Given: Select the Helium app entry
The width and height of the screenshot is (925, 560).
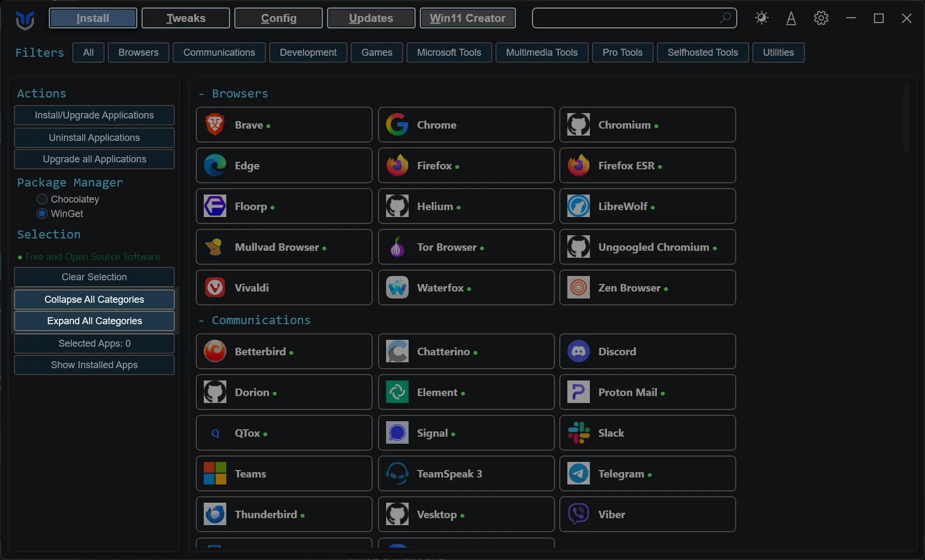Looking at the screenshot, I should [466, 206].
